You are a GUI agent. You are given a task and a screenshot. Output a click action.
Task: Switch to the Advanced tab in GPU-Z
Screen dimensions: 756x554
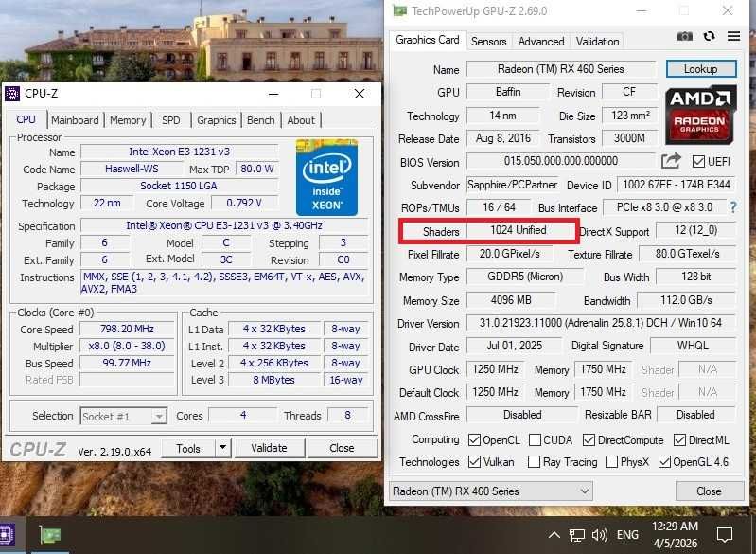click(x=541, y=42)
